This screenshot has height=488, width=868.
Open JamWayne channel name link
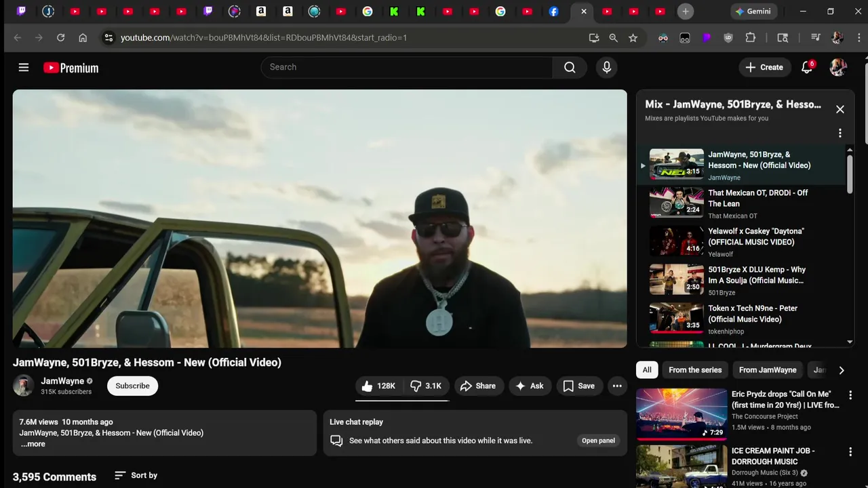click(x=62, y=381)
